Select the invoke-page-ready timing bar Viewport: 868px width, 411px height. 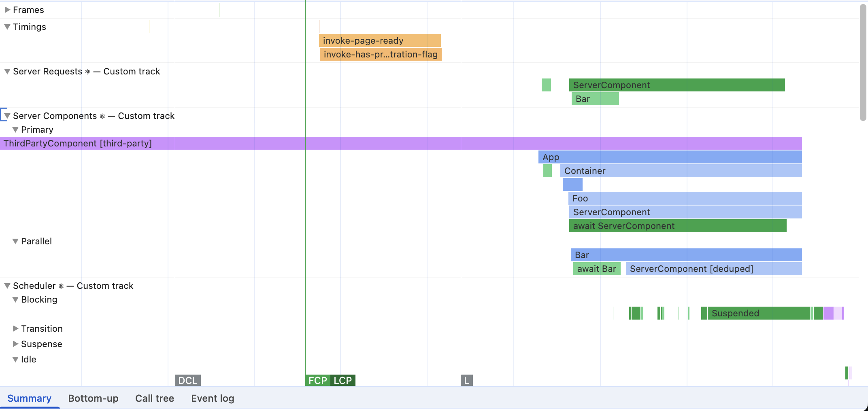click(380, 40)
